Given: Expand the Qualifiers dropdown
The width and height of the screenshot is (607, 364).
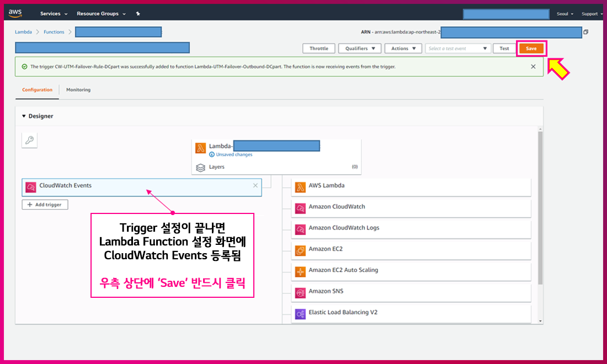Looking at the screenshot, I should (x=359, y=49).
